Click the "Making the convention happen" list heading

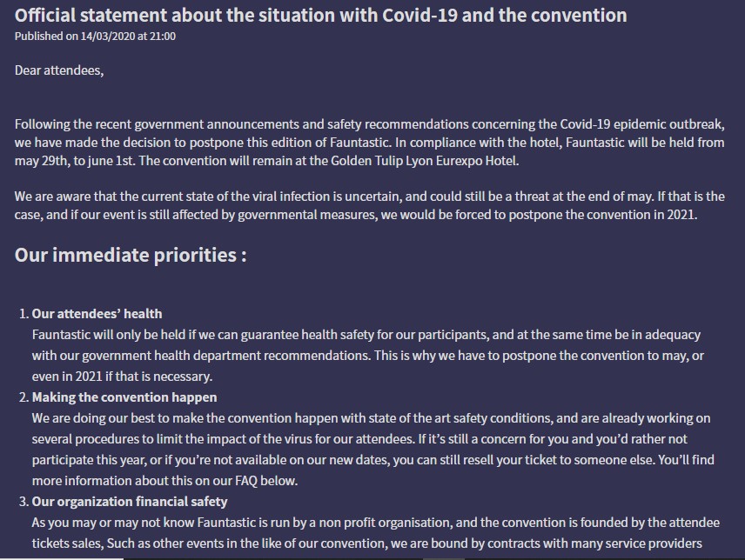click(x=124, y=397)
